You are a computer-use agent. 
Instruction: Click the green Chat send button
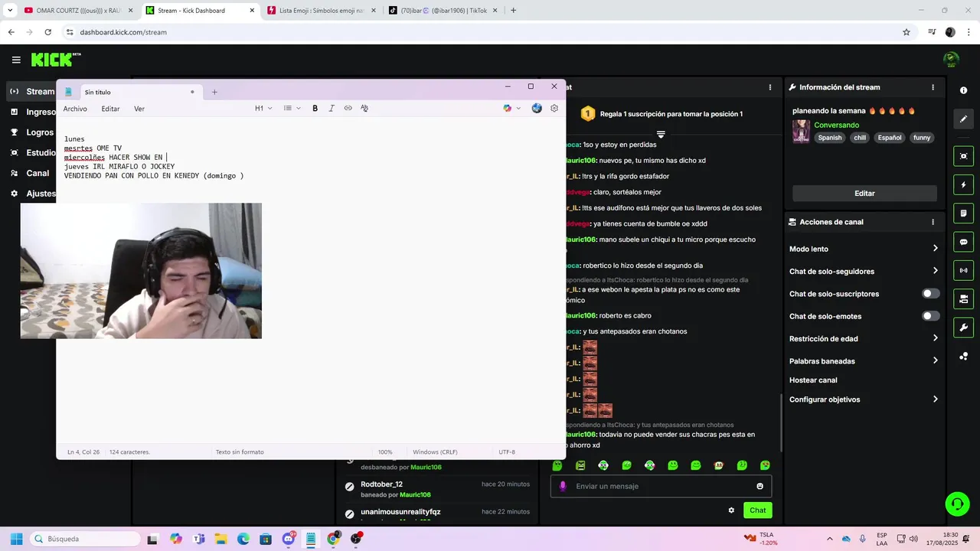click(x=757, y=510)
